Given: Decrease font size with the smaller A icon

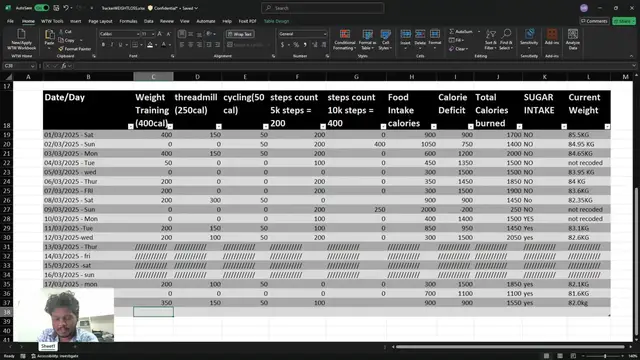Looking at the screenshot, I should coord(169,34).
